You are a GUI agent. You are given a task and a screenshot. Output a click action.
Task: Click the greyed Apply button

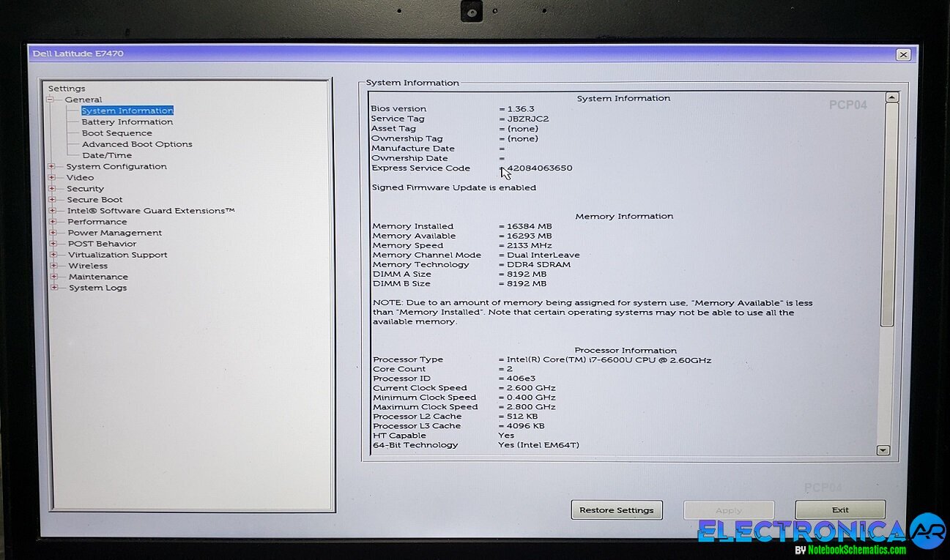(729, 510)
